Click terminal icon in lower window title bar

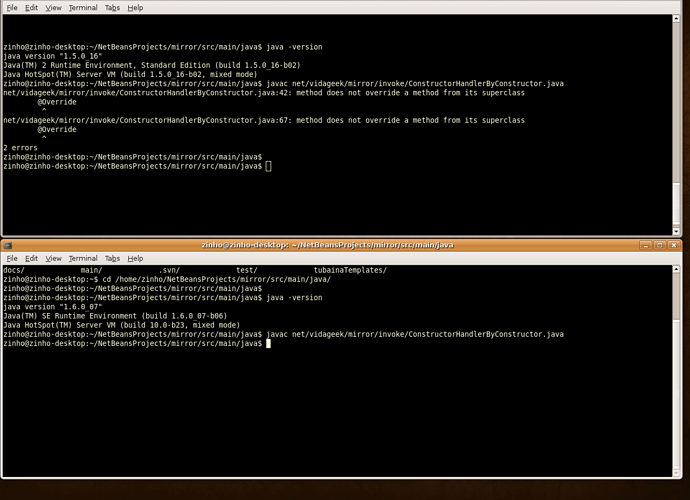pyautogui.click(x=8, y=246)
